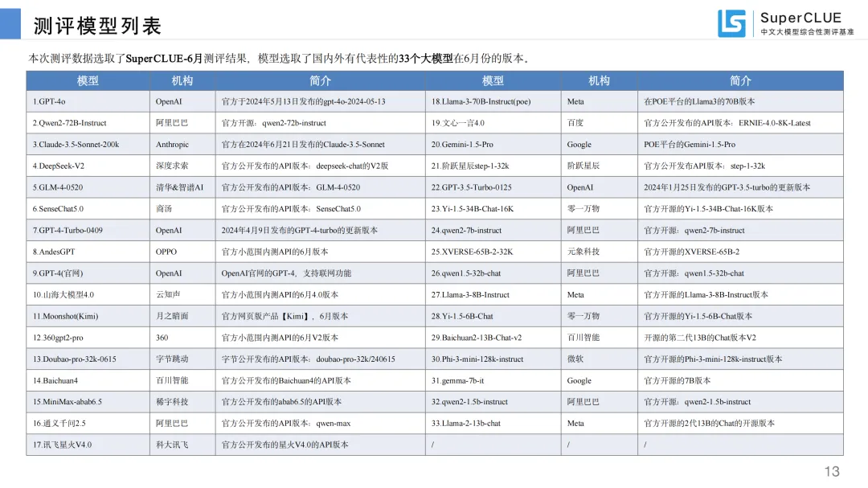Click the 云知声 institution cell

click(182, 295)
